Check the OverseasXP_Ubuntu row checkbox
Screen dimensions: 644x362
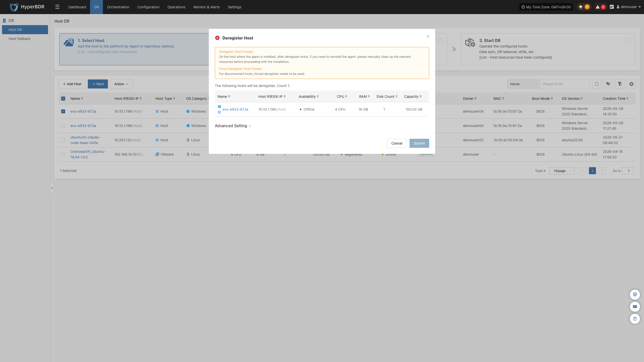click(x=63, y=154)
